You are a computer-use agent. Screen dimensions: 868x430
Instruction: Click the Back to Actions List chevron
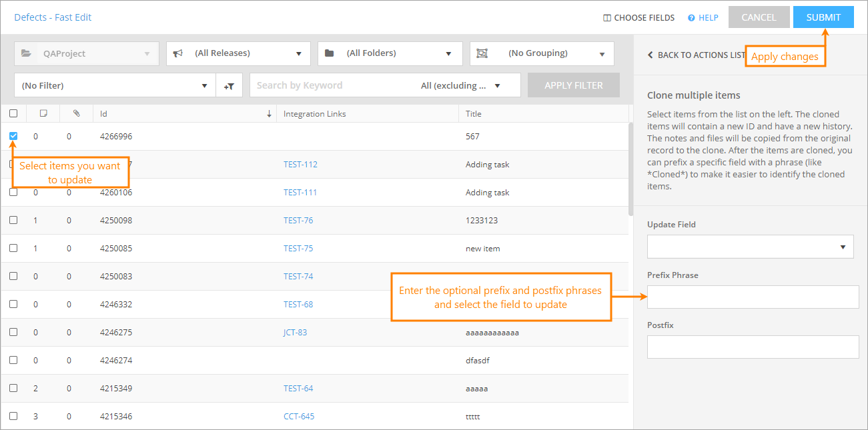point(650,55)
